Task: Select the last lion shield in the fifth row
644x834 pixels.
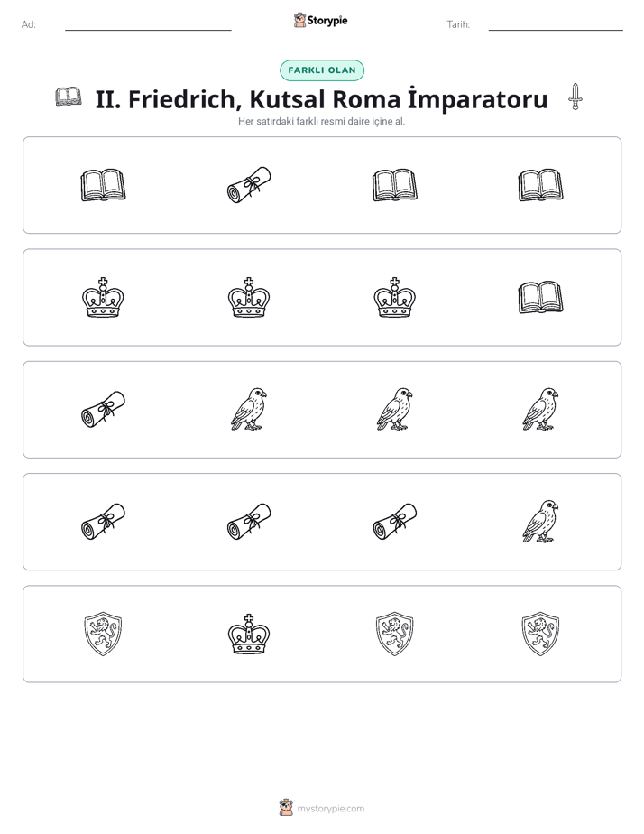Action: pyautogui.click(x=540, y=634)
